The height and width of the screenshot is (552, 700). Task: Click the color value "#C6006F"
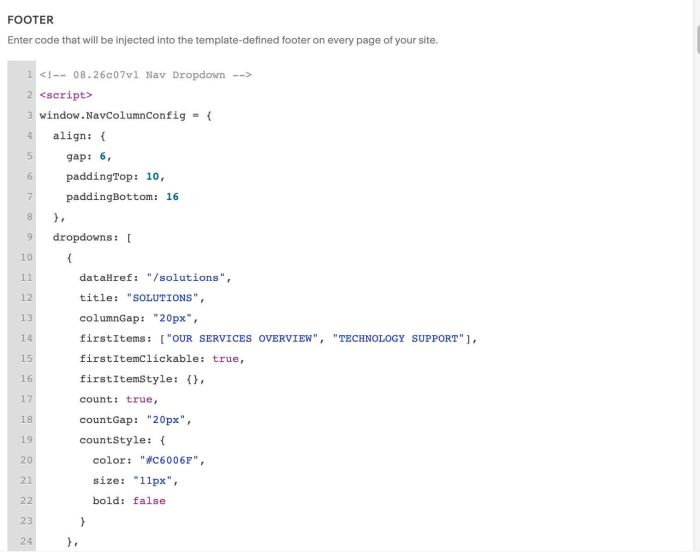(x=169, y=460)
